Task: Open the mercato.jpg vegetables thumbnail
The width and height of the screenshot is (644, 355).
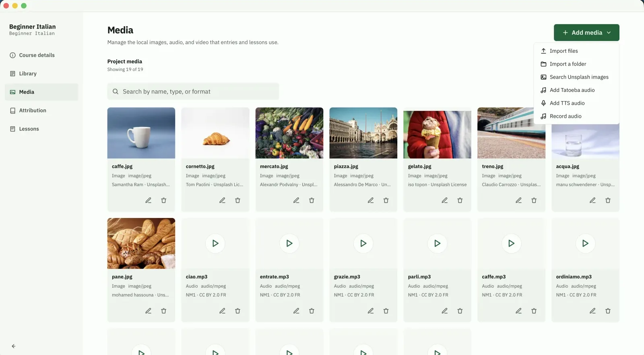Action: (x=289, y=133)
